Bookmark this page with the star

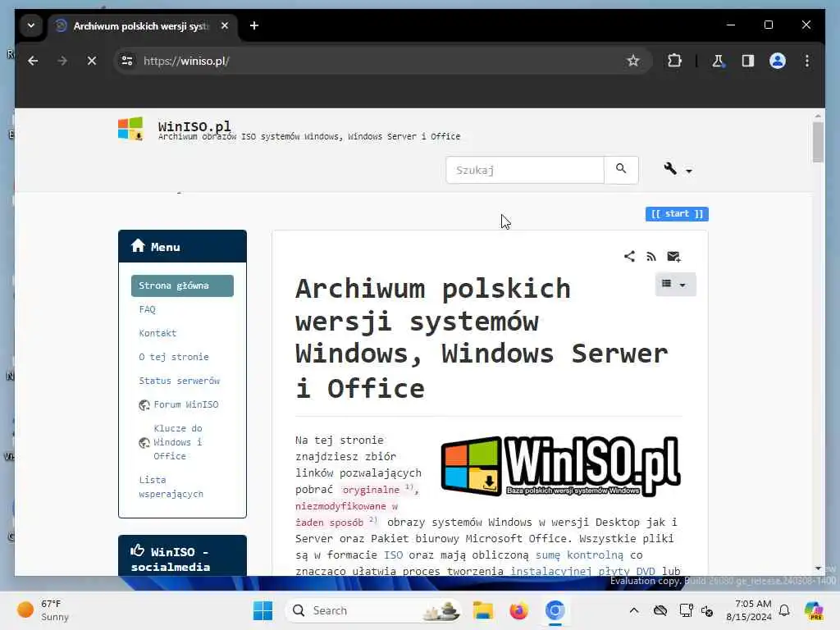coord(632,61)
